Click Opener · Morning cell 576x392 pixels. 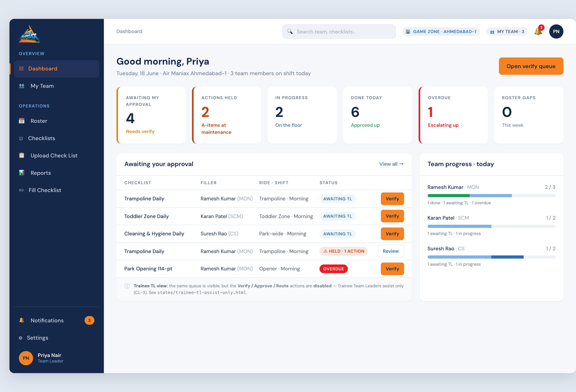pyautogui.click(x=279, y=269)
